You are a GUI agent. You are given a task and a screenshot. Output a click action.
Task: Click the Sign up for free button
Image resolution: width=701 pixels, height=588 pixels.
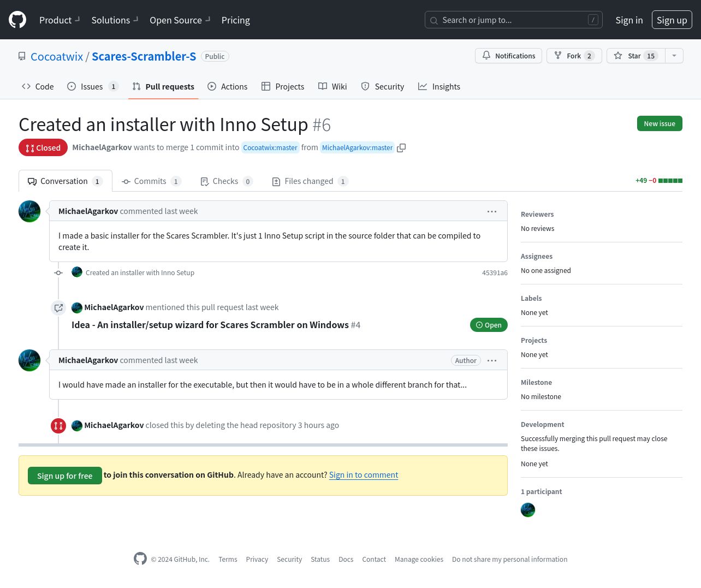tap(65, 476)
